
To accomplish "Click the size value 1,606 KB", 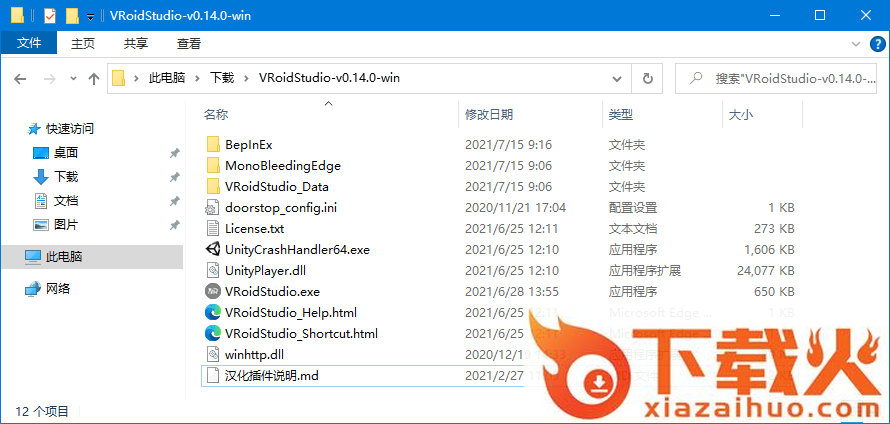I will click(x=769, y=250).
